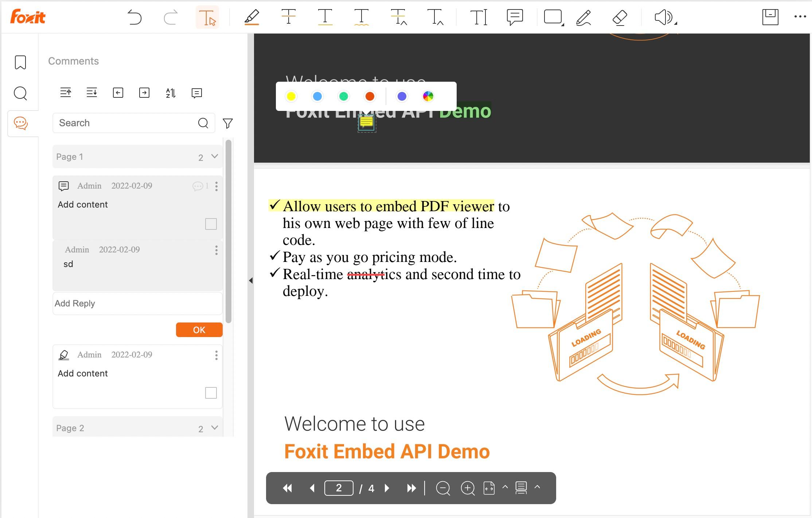
Task: Open the rectangle shape tool dropdown
Action: coord(563,24)
